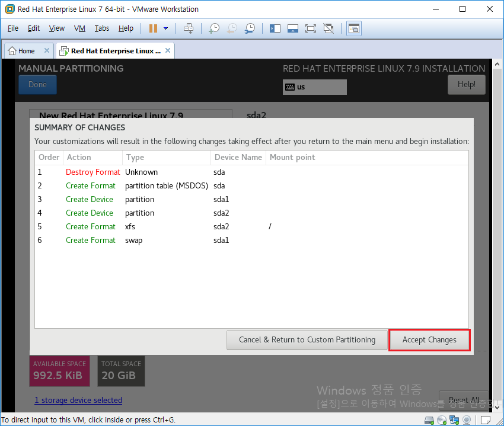
Task: Open the File menu
Action: coord(13,28)
